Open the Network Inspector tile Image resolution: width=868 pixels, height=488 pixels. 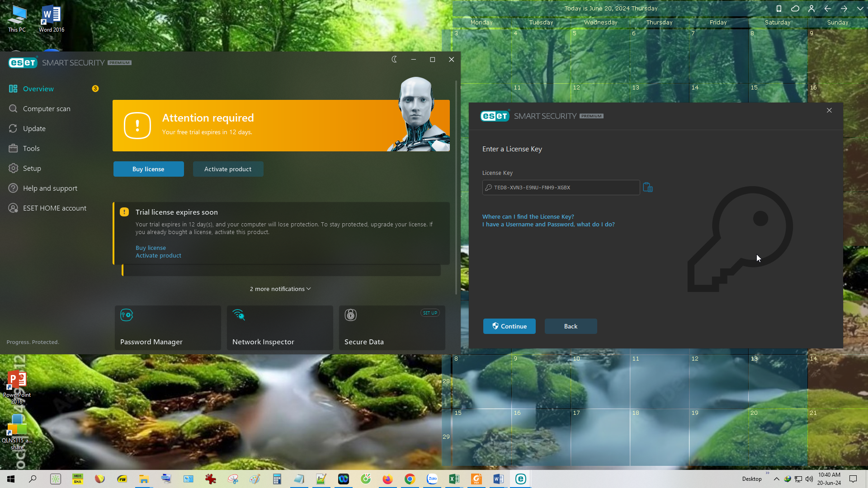[x=280, y=328]
